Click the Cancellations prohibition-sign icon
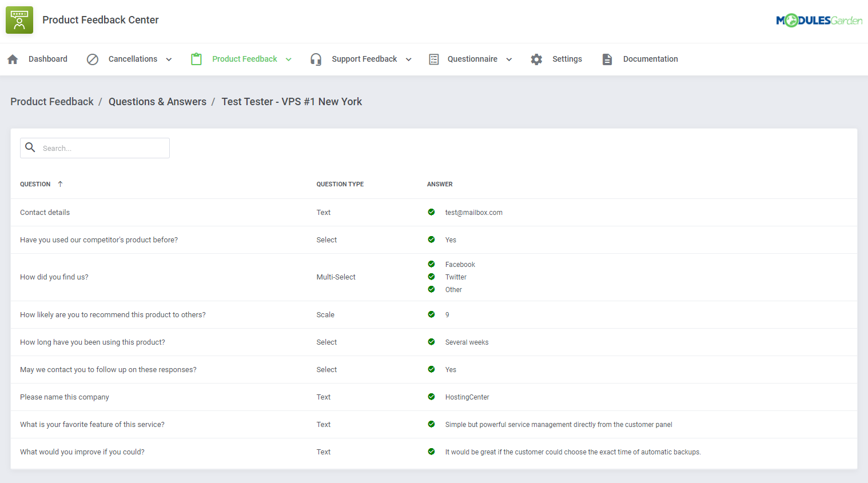This screenshot has width=868, height=483. [93, 59]
